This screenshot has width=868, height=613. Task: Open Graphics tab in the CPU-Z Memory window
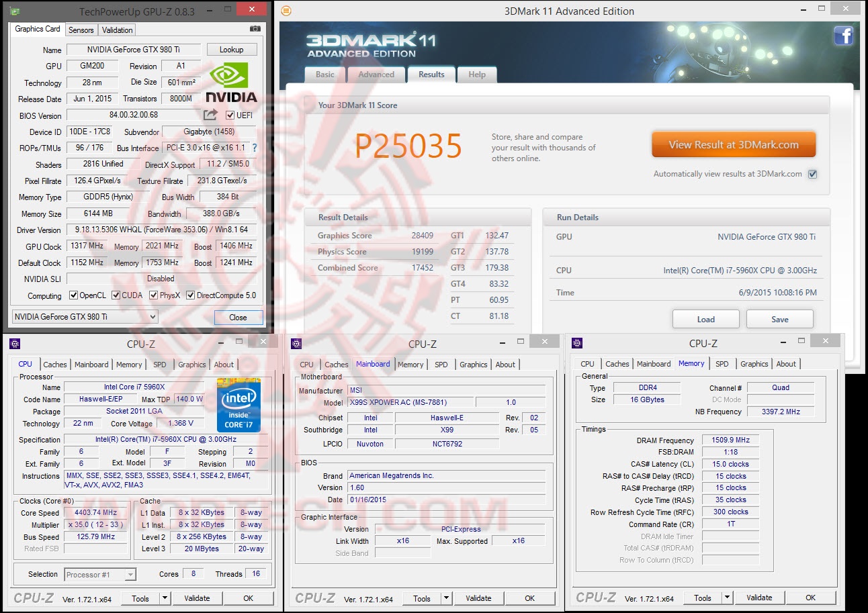pos(754,364)
